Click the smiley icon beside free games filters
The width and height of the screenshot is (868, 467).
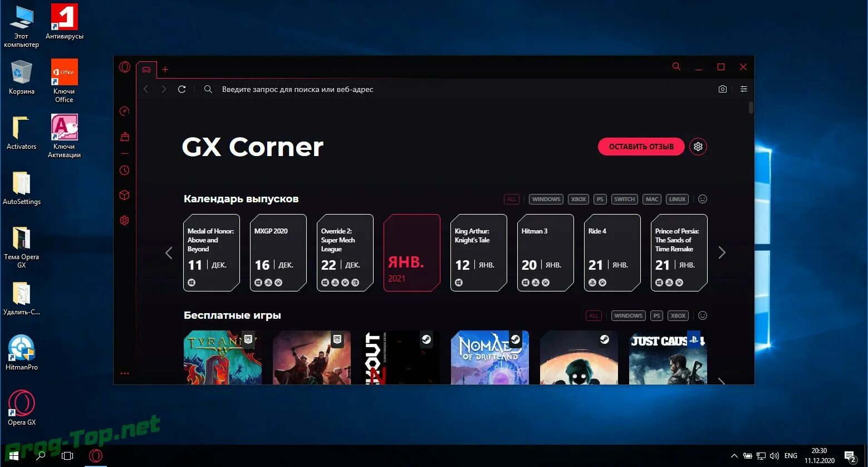(x=703, y=315)
